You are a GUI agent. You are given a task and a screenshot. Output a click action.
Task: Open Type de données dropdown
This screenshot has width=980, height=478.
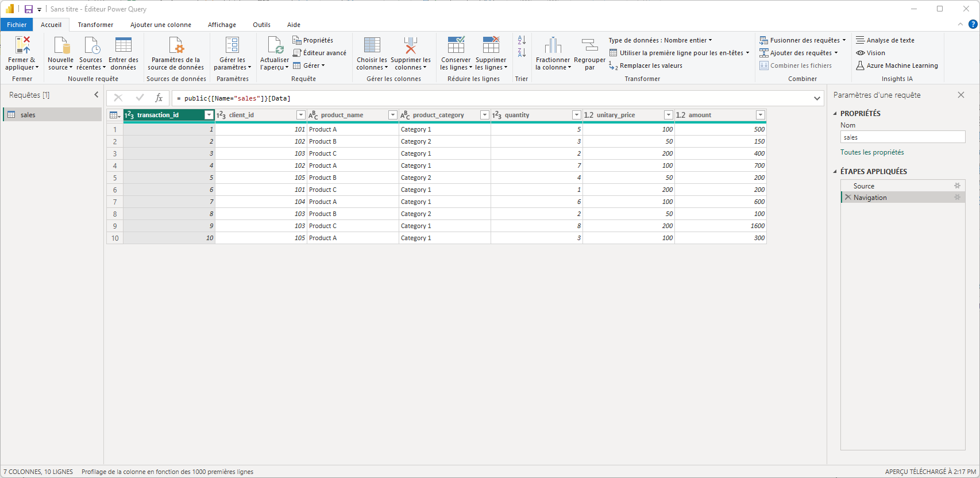click(660, 40)
